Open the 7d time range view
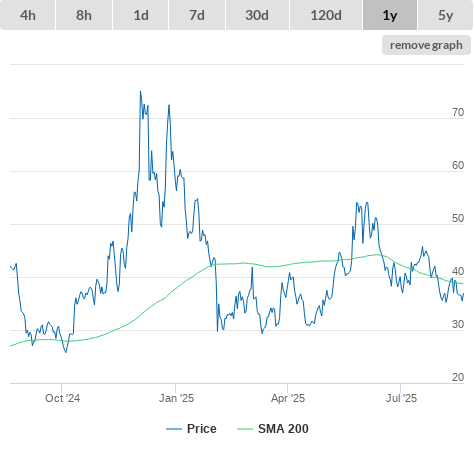Image resolution: width=474 pixels, height=455 pixels. (197, 15)
